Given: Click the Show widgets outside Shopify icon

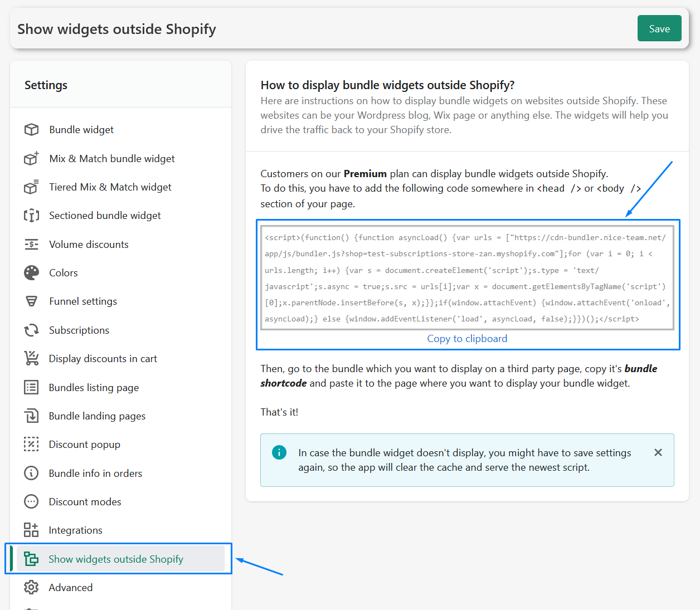Looking at the screenshot, I should pos(31,559).
